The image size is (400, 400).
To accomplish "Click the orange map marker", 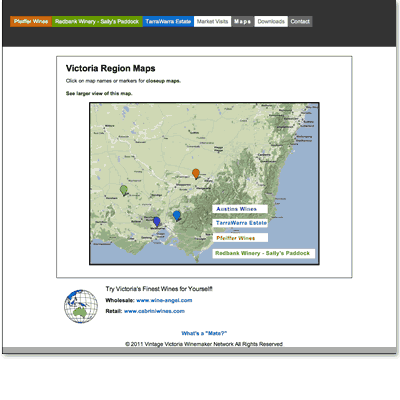I will [x=196, y=174].
